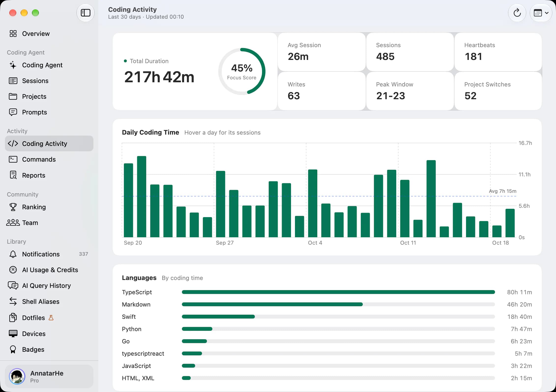Click the Notifications bell icon
This screenshot has height=392, width=556.
pyautogui.click(x=13, y=254)
